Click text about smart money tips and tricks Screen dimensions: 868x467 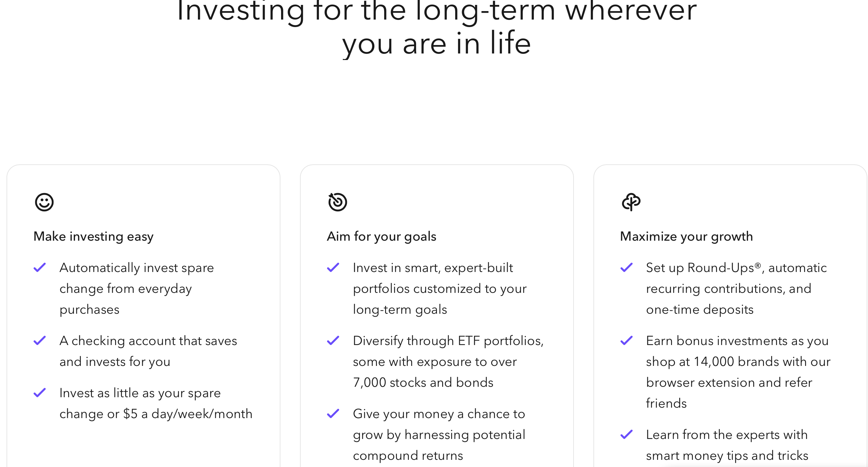[727, 445]
